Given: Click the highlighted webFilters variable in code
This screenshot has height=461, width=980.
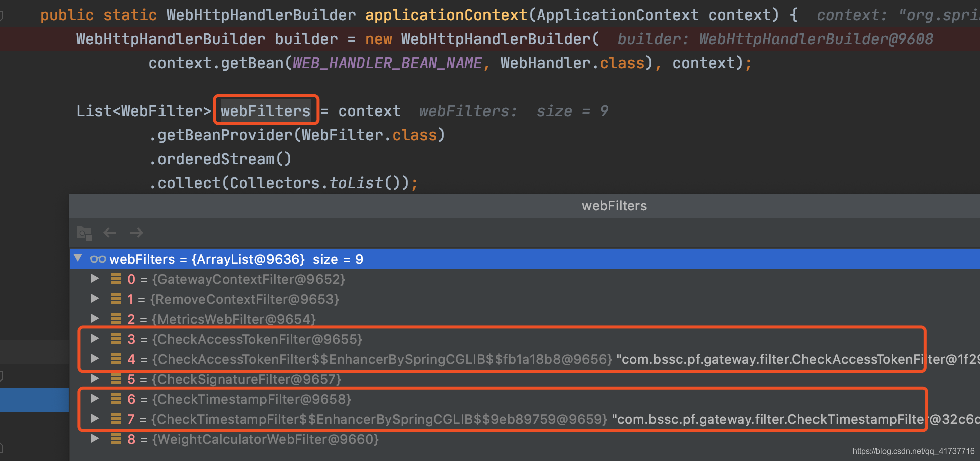Looking at the screenshot, I should point(266,111).
